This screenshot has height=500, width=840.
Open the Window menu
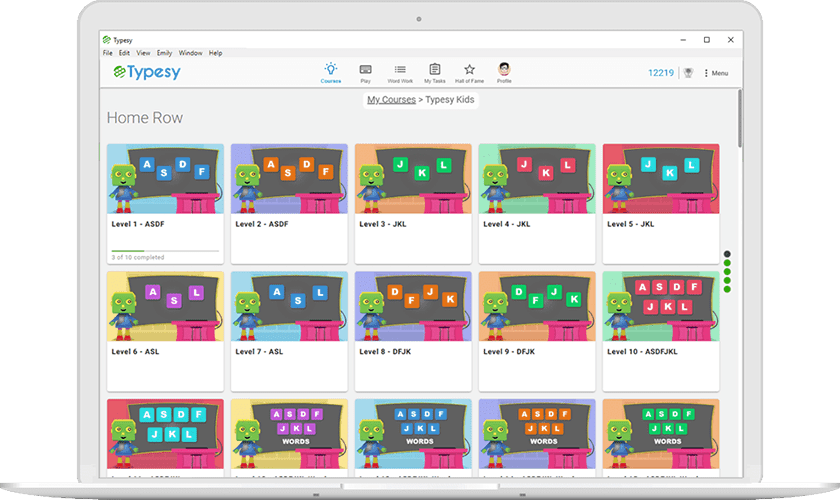tap(190, 53)
